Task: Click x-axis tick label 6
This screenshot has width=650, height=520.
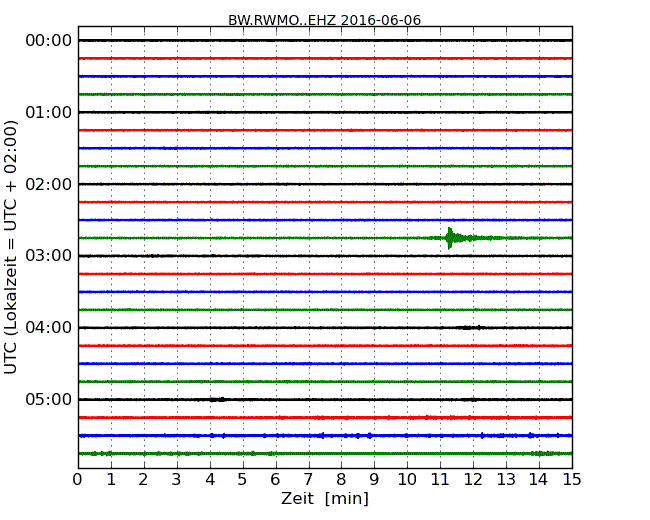Action: click(275, 479)
